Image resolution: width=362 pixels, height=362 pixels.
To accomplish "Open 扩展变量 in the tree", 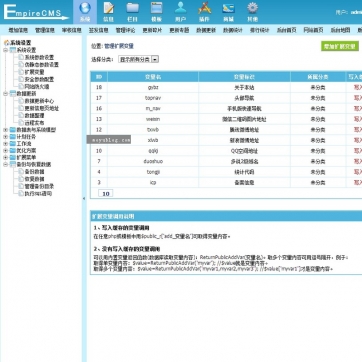I will (34, 72).
